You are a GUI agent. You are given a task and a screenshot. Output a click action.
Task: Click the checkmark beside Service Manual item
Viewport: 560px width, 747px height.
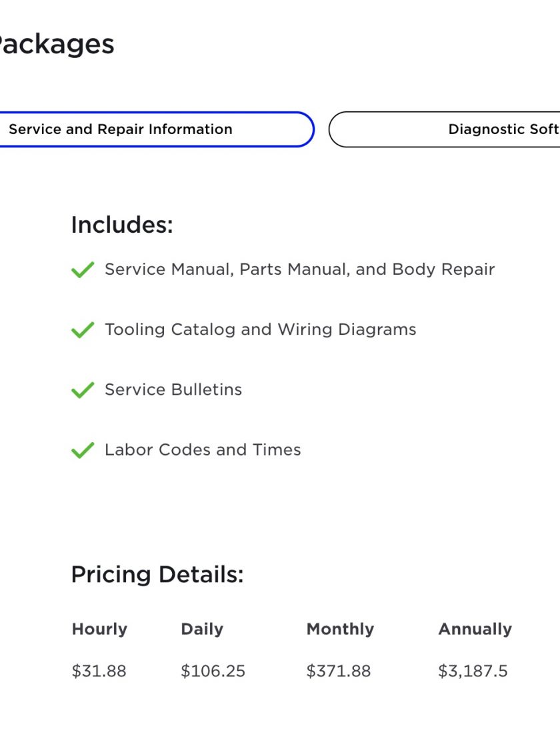click(x=83, y=269)
